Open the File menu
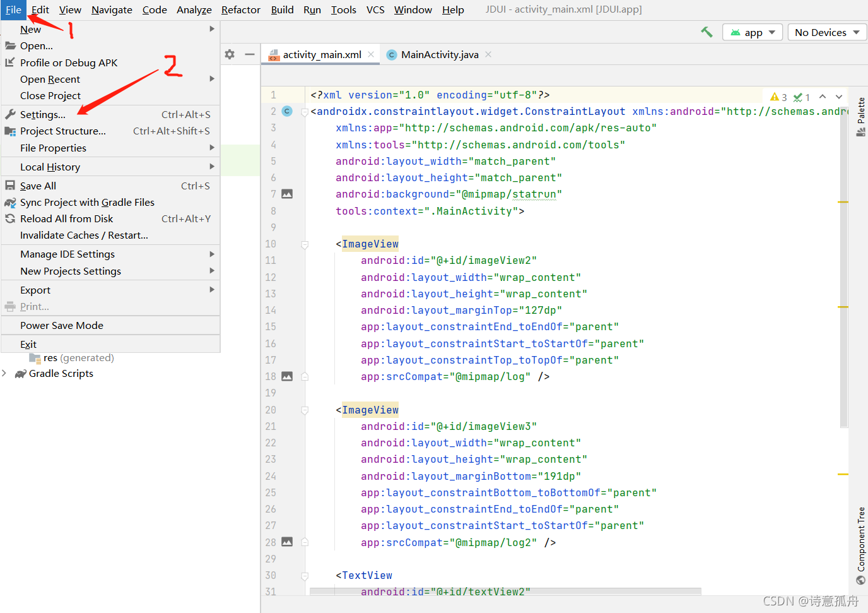868x613 pixels. pyautogui.click(x=13, y=9)
